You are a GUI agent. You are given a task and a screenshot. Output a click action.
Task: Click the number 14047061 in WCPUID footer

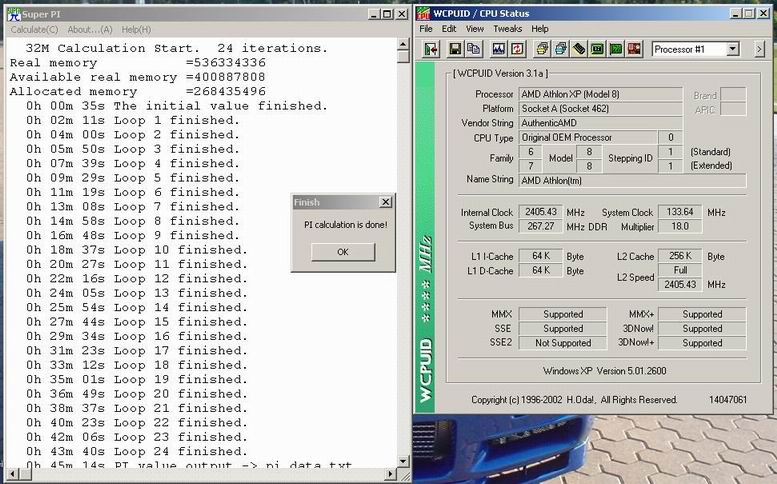pos(727,399)
